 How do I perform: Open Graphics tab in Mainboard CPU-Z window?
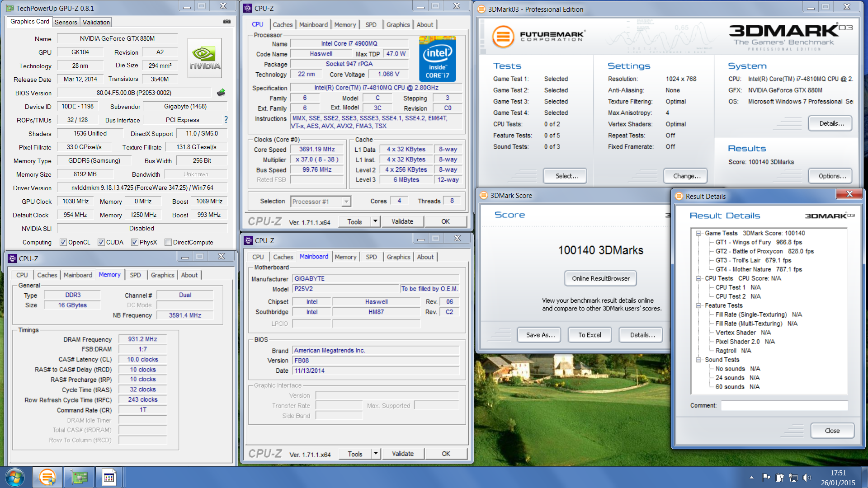tap(398, 257)
